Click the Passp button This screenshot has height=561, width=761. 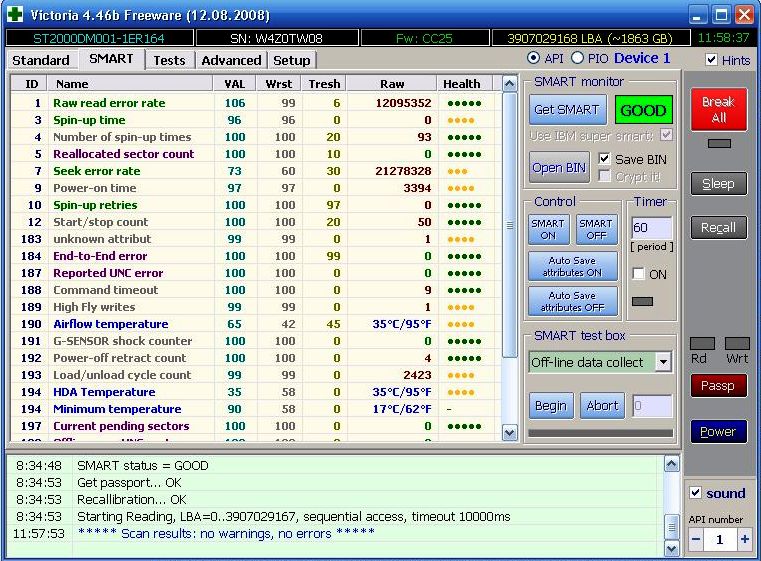(719, 386)
